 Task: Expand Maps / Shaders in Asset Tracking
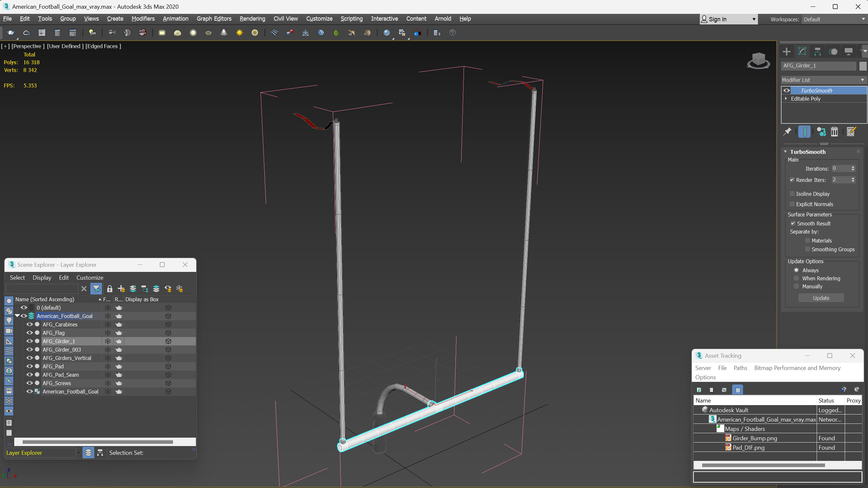pos(720,428)
